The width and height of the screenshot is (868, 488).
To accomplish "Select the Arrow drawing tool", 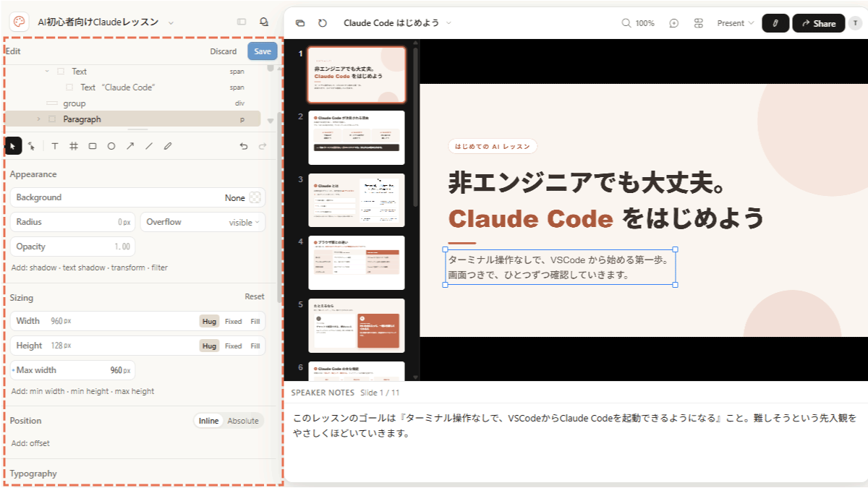I will coord(130,146).
